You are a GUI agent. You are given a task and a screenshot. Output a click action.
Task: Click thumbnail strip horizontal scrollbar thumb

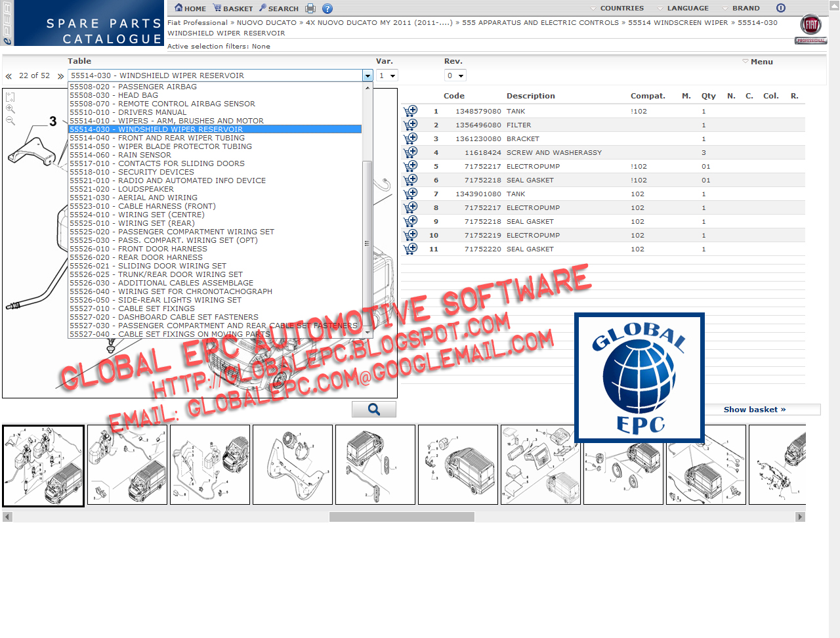402,517
